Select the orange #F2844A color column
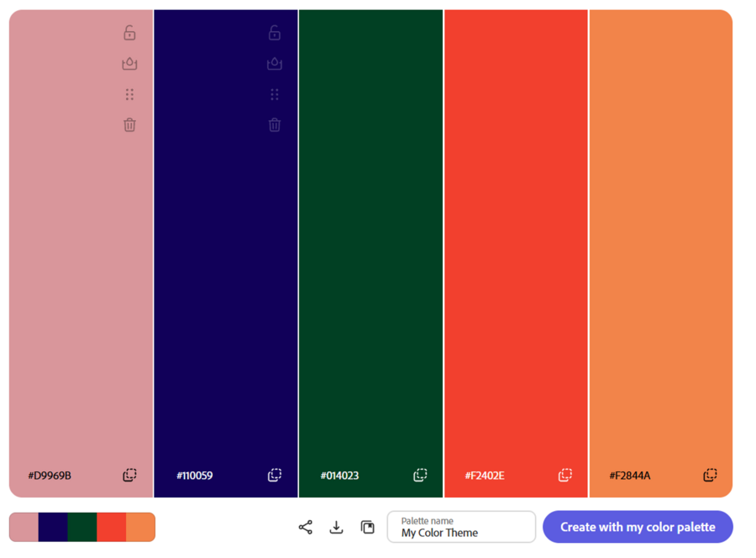The image size is (756, 558). coord(661,253)
